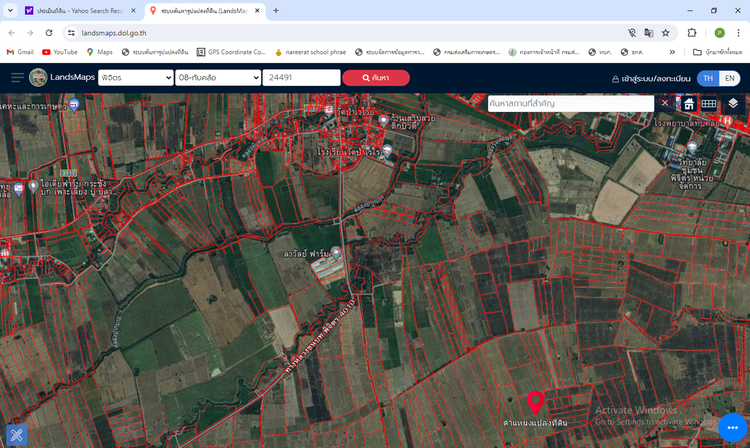This screenshot has height=448, width=750.
Task: Click the login/register link
Action: [x=651, y=78]
